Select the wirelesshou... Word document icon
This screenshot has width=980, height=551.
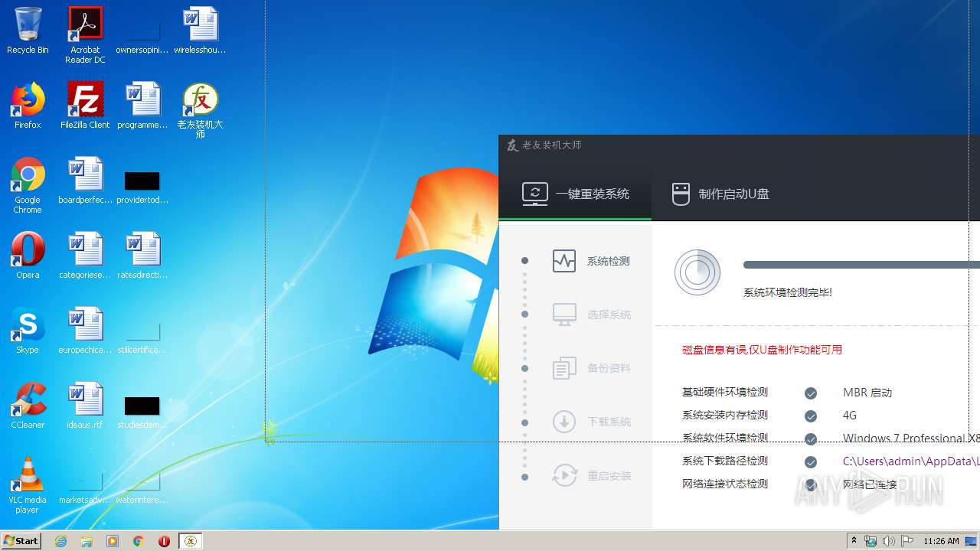(200, 31)
